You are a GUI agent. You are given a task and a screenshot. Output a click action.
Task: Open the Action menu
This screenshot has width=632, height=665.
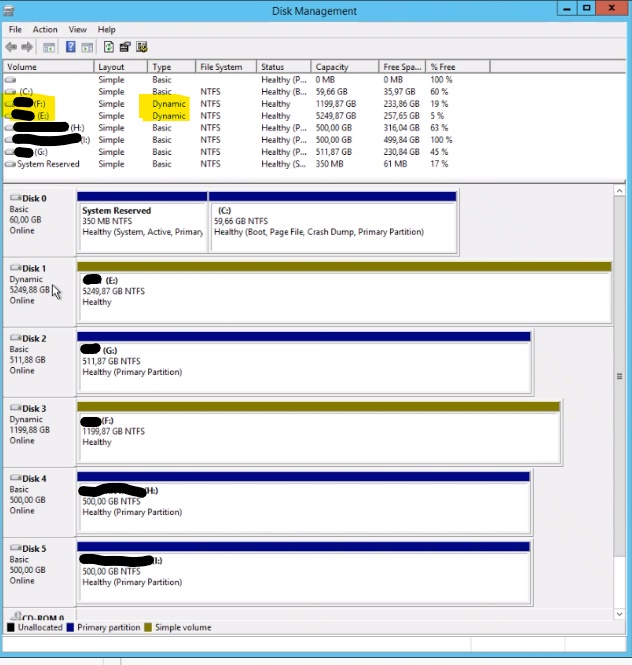(x=45, y=29)
